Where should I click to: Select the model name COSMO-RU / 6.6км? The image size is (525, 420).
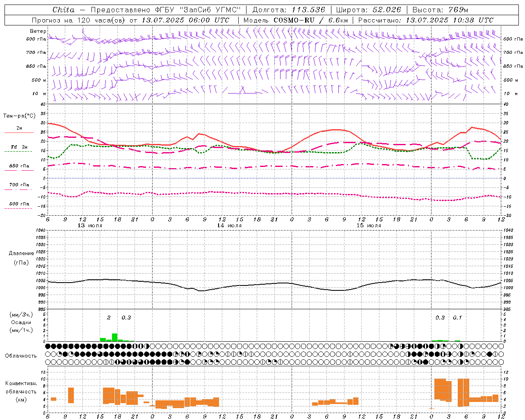(x=310, y=20)
